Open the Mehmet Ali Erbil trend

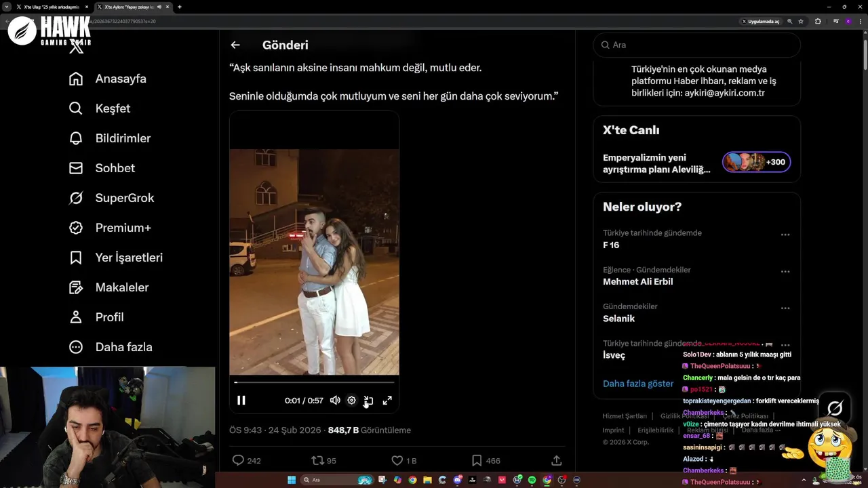click(x=637, y=281)
